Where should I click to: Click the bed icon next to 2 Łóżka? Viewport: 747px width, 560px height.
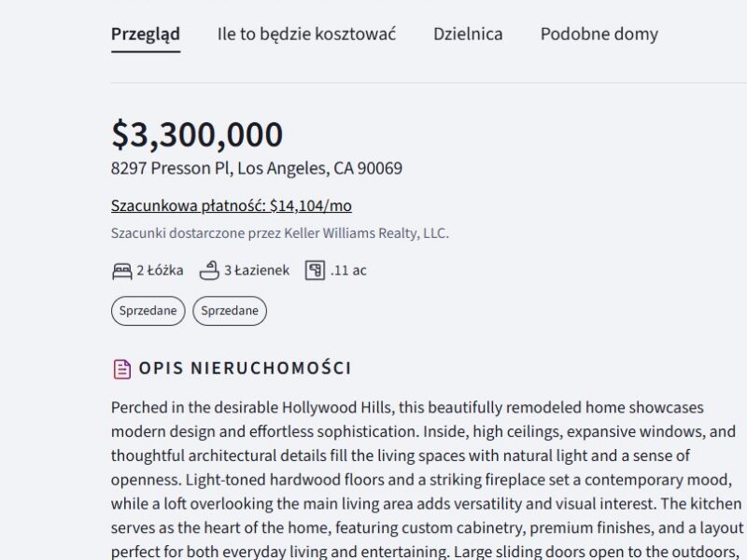click(120, 271)
